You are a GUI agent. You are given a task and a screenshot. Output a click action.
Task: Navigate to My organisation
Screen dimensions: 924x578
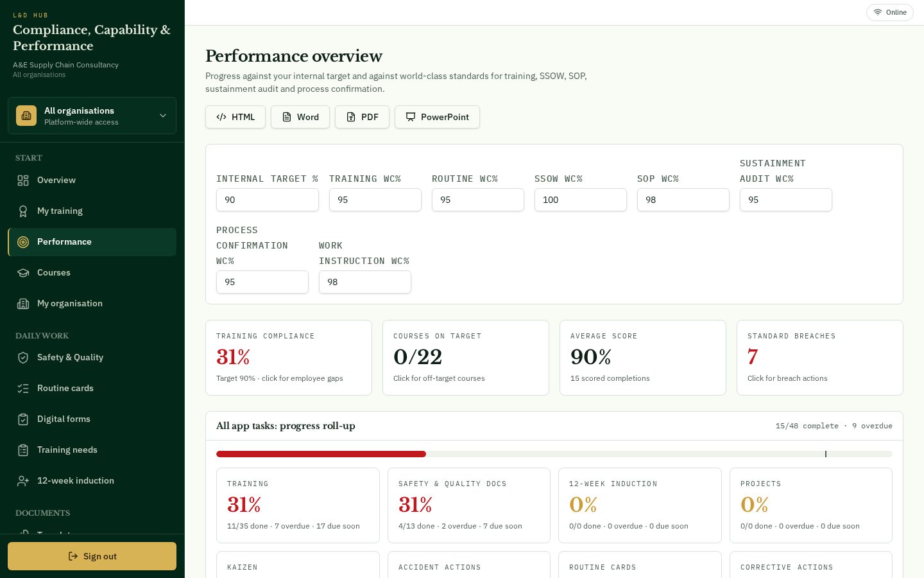92,304
